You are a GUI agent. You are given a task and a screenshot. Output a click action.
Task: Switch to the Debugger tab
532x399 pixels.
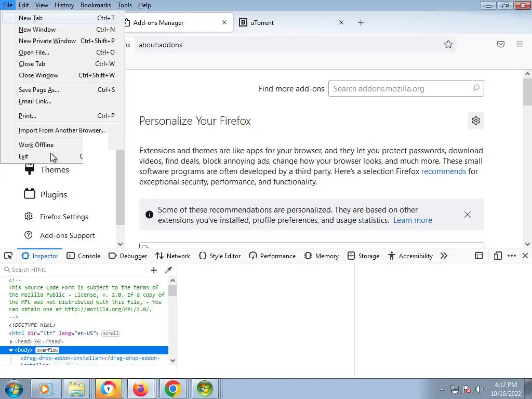[x=128, y=256]
